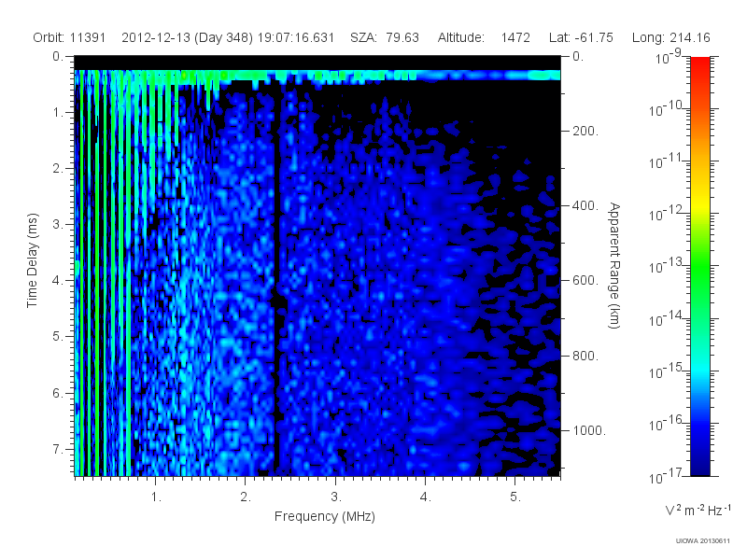Click the 'Orbit: 11391' header text
Image resolution: width=747 pixels, height=560 pixels.
(x=69, y=37)
